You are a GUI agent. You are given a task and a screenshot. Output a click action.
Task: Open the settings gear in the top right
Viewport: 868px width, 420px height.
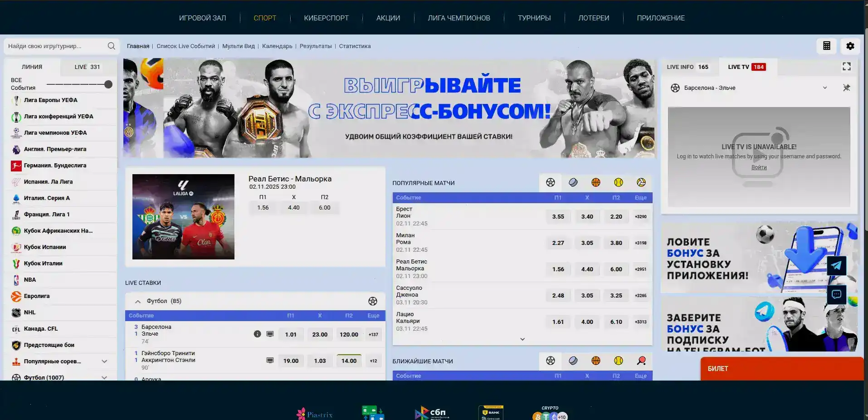coord(850,46)
